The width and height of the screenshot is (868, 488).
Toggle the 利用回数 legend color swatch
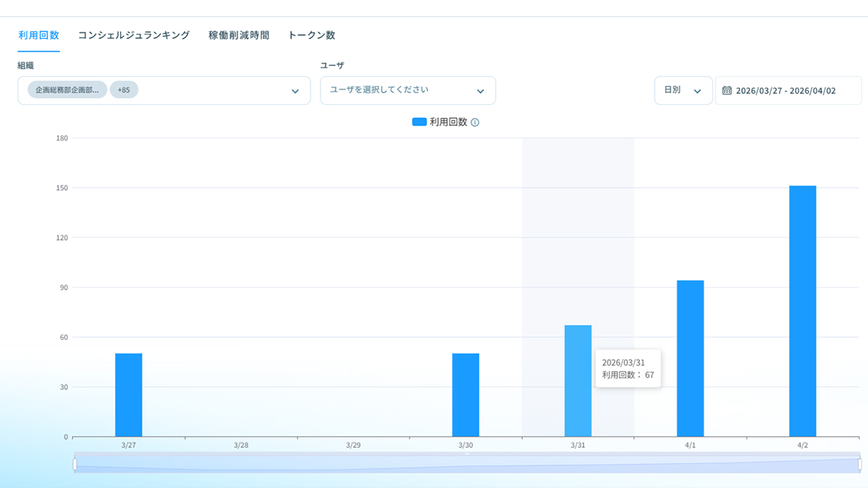tap(419, 122)
